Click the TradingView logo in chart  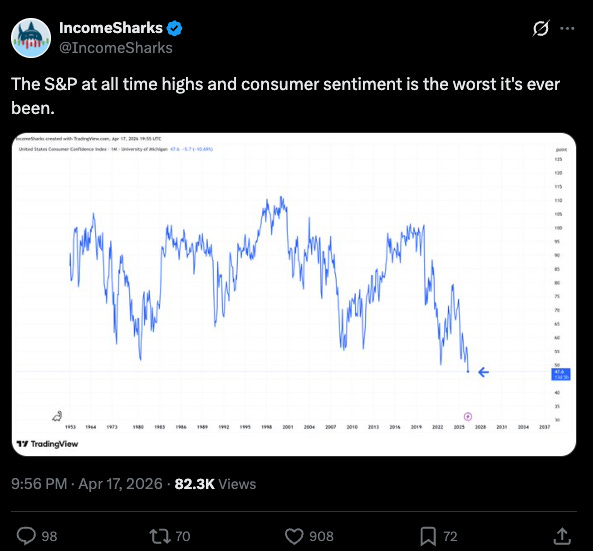point(47,444)
